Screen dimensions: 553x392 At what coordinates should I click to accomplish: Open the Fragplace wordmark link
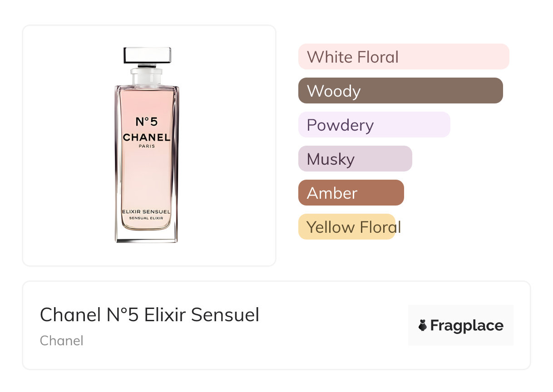(467, 325)
